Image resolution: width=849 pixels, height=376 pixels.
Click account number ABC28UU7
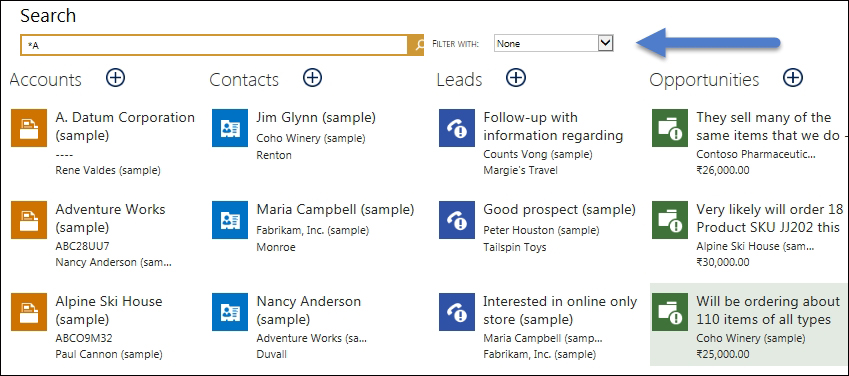tap(82, 246)
